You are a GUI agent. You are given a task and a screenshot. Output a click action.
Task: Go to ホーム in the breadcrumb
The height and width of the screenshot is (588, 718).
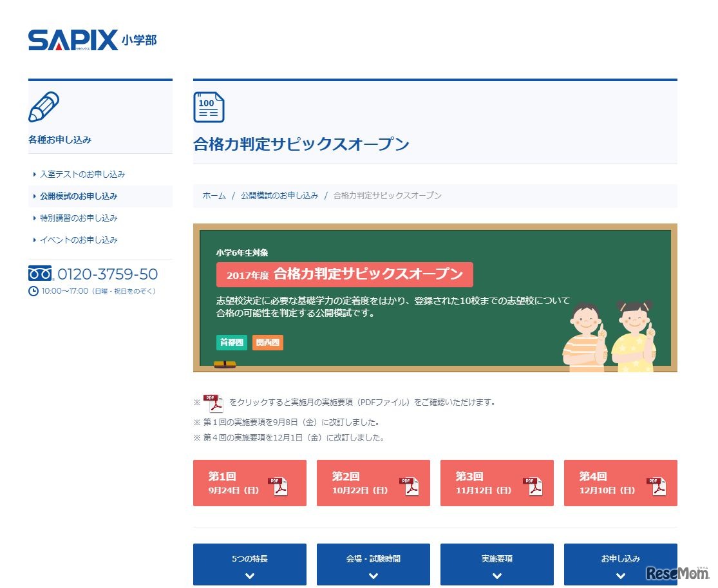pyautogui.click(x=214, y=196)
